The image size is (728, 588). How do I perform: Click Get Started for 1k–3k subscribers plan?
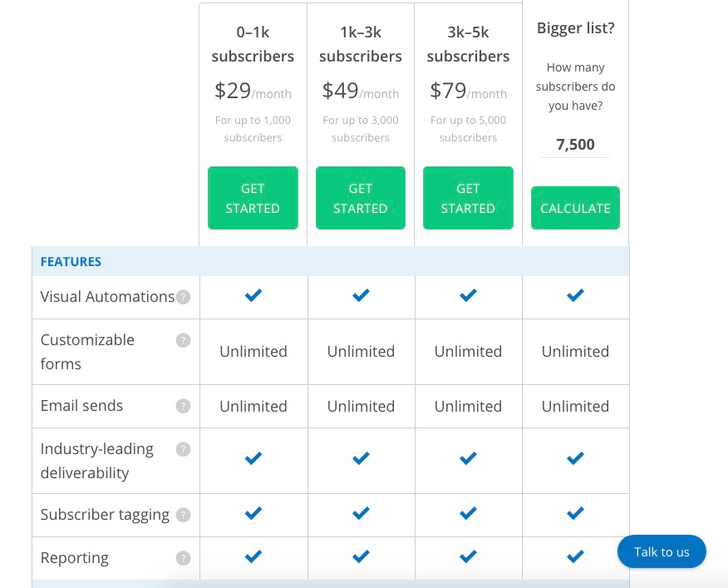(x=361, y=198)
